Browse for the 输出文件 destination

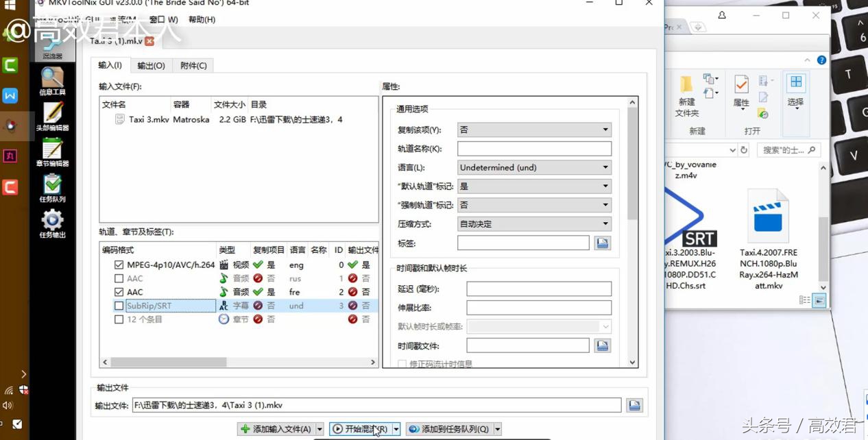coord(634,405)
